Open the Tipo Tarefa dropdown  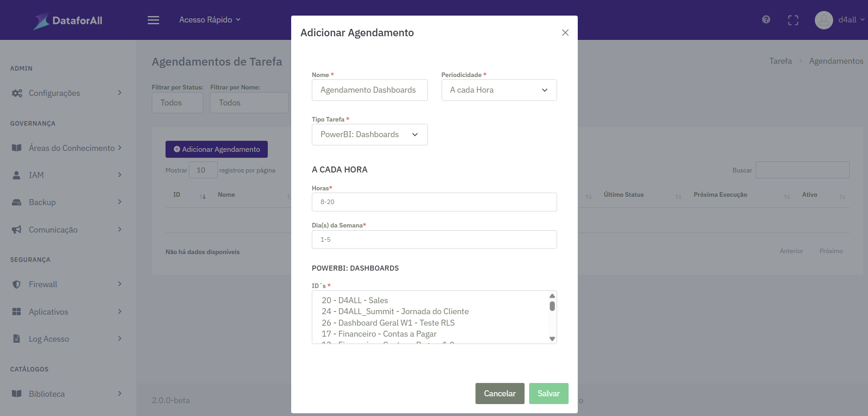click(x=370, y=135)
